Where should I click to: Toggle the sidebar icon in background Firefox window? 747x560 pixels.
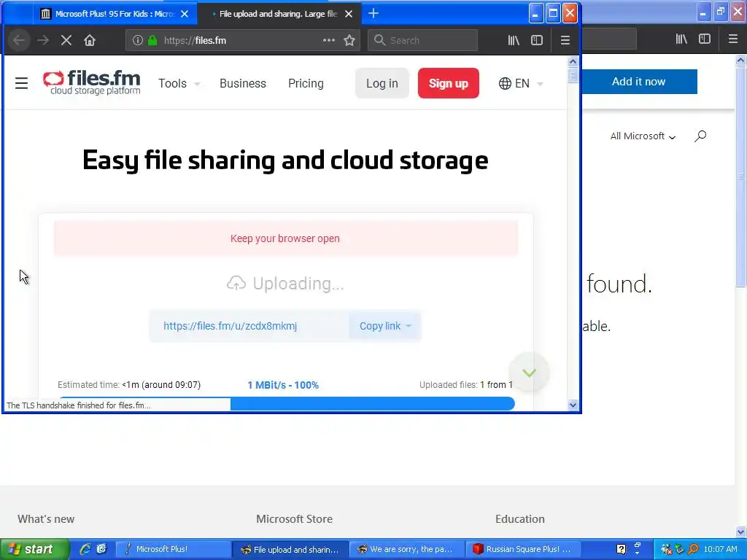[705, 39]
